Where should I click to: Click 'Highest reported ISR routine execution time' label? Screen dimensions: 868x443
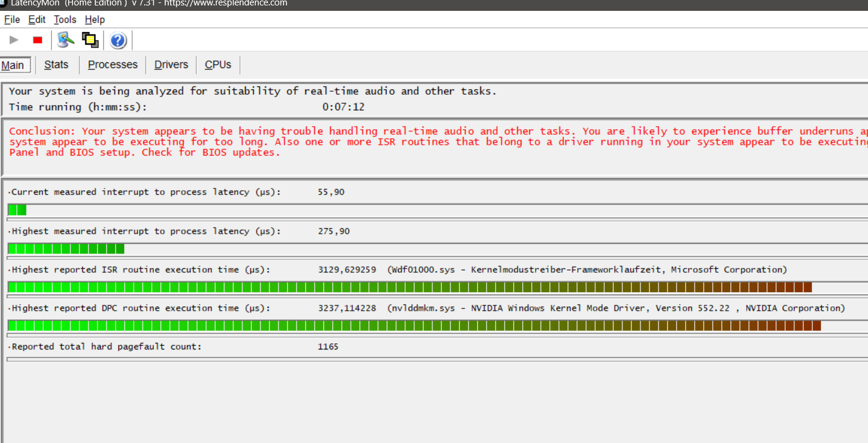pos(141,270)
